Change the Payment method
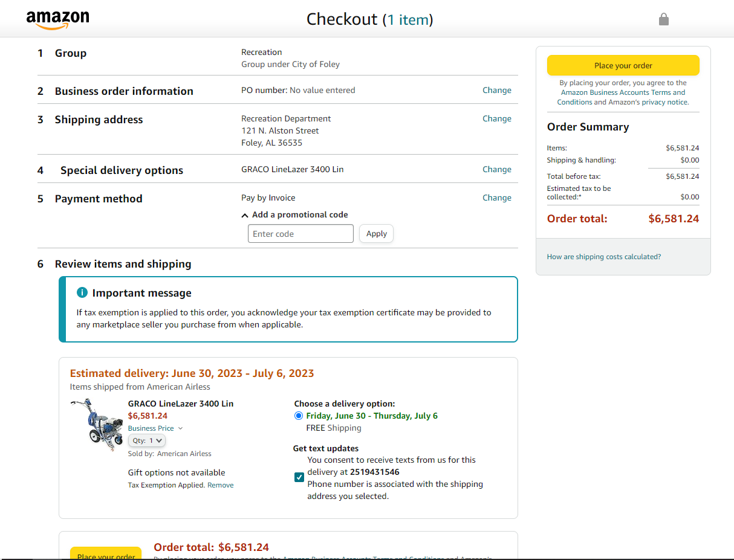 [x=496, y=198]
